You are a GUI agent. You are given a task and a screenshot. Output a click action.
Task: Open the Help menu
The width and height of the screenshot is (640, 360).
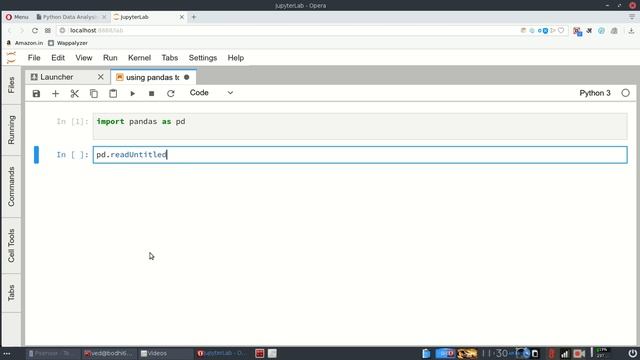pyautogui.click(x=236, y=58)
